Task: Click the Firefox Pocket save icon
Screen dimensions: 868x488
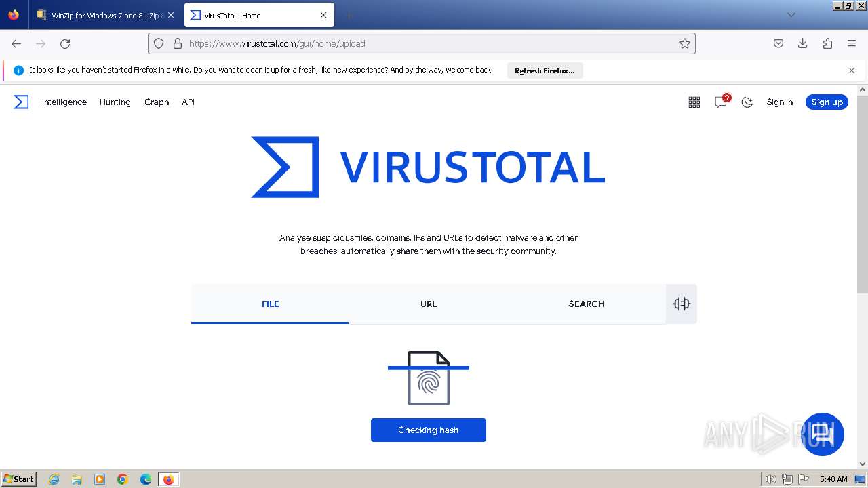Action: point(778,43)
